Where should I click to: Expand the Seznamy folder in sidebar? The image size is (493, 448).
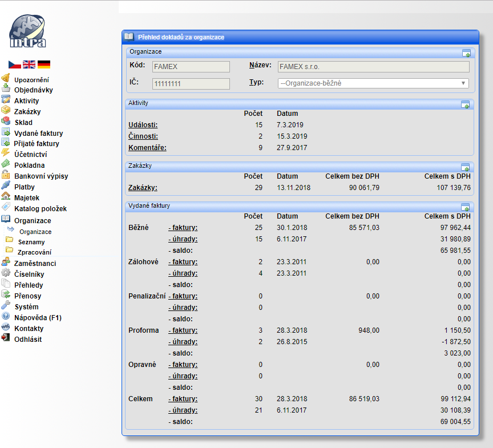[31, 242]
